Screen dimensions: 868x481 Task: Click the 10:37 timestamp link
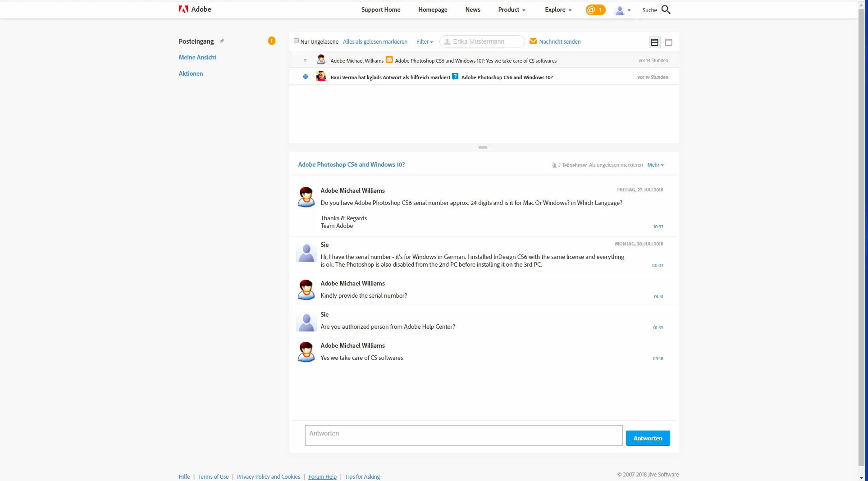point(658,227)
